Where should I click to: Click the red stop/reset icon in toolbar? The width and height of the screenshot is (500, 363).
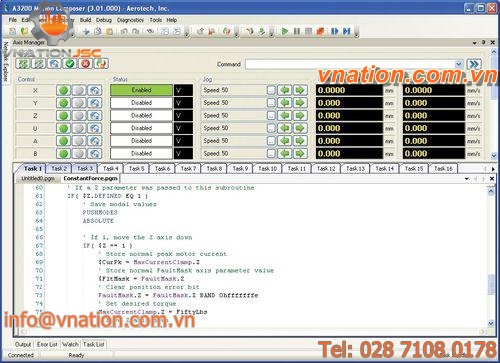(321, 31)
